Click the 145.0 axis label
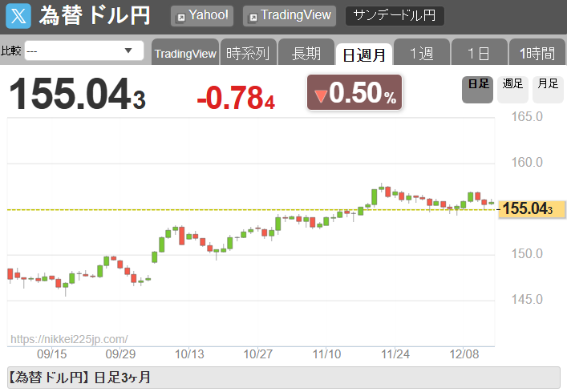This screenshot has height=392, width=567. click(527, 299)
